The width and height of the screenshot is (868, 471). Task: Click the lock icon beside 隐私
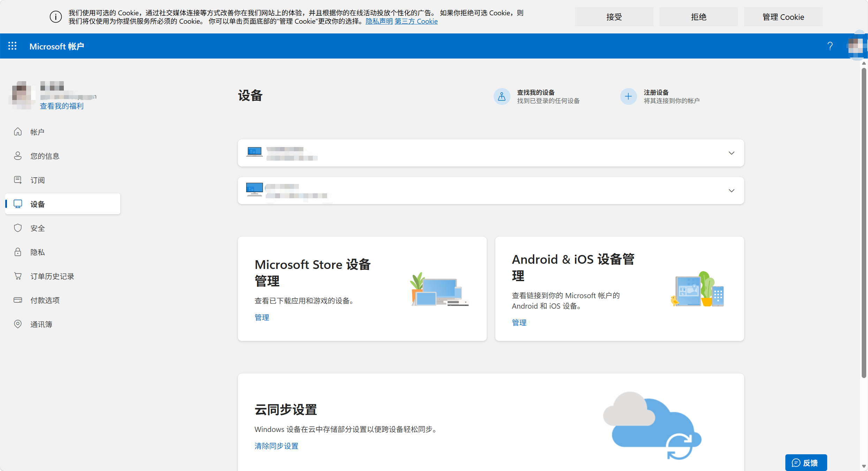18,252
